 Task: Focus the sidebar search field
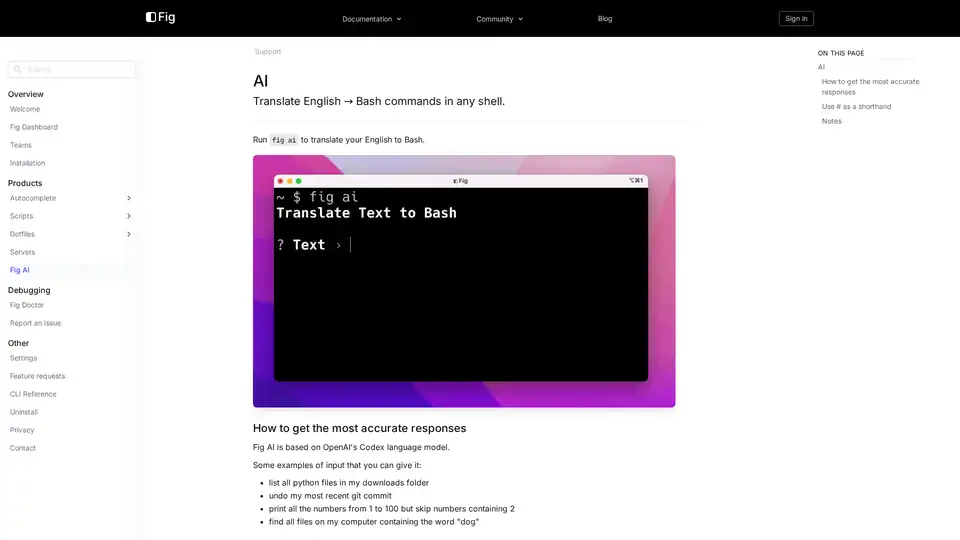78,70
